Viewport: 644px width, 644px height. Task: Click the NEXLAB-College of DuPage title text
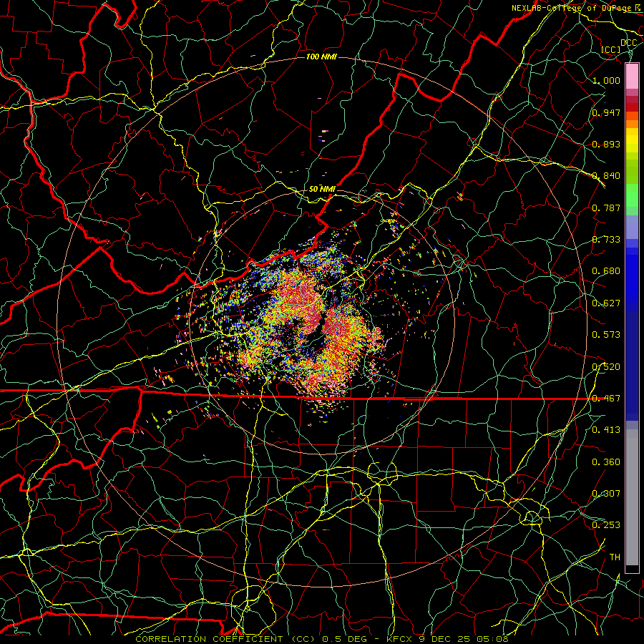[x=573, y=8]
